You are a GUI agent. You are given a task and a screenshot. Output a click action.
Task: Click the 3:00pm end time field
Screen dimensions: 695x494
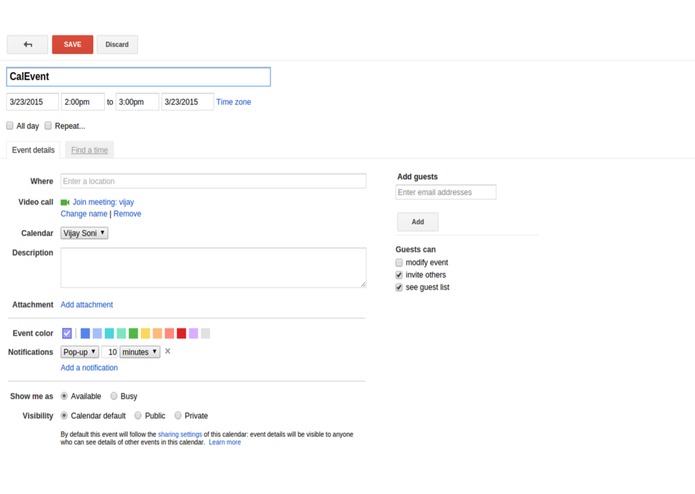[x=137, y=102]
